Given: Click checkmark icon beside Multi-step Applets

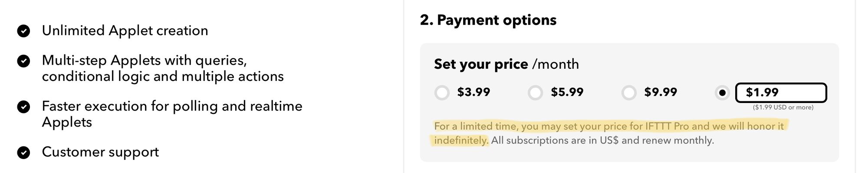Looking at the screenshot, I should [x=23, y=61].
